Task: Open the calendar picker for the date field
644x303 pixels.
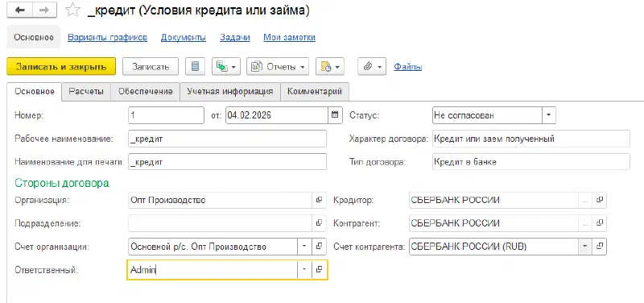Action: [335, 115]
